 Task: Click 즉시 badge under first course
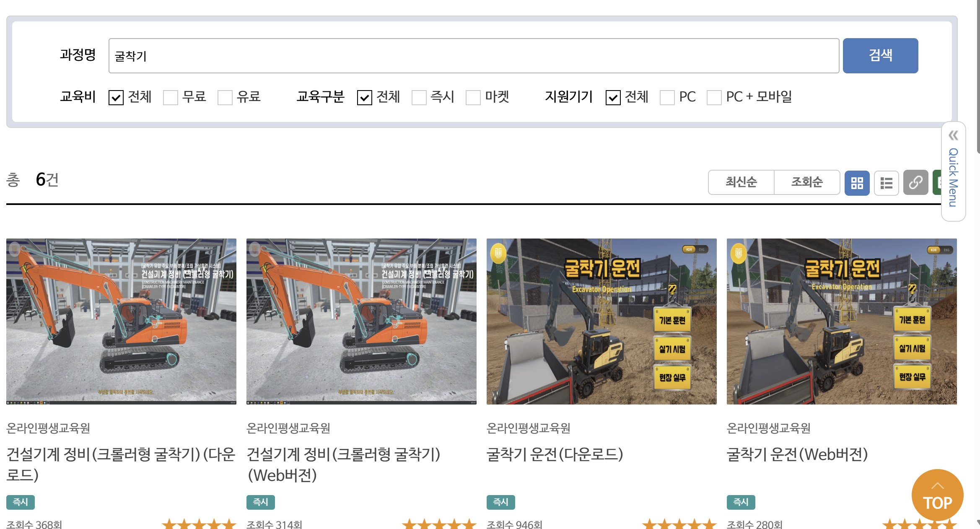20,502
